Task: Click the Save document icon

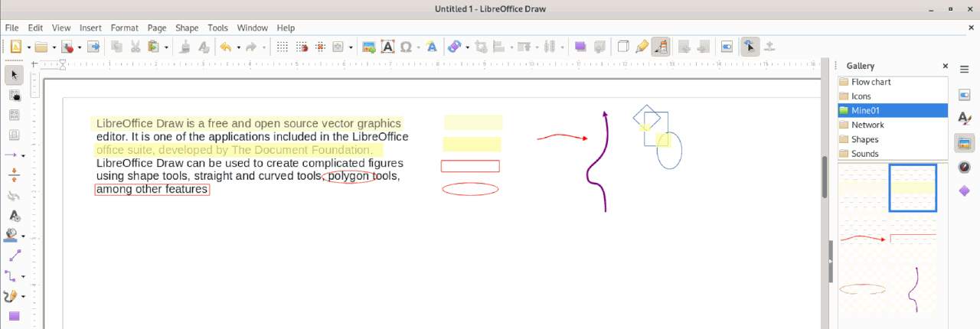Action: 67,47
